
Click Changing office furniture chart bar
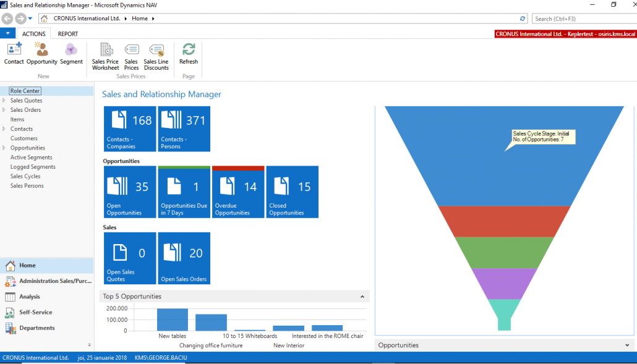click(x=212, y=323)
